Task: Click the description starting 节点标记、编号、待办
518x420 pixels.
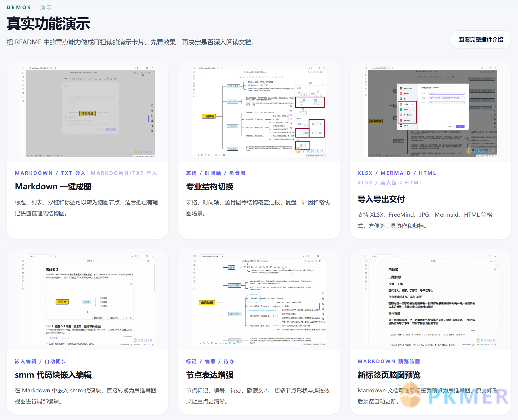Action: 258,396
